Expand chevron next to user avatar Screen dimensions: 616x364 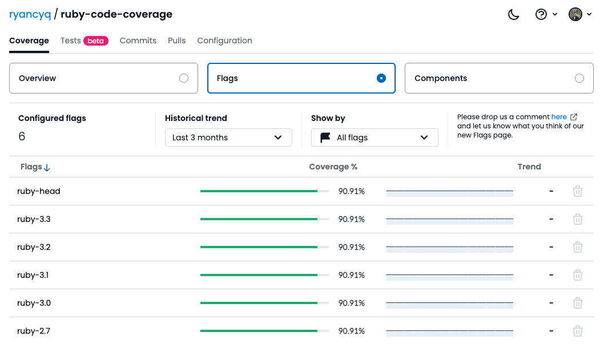[589, 14]
